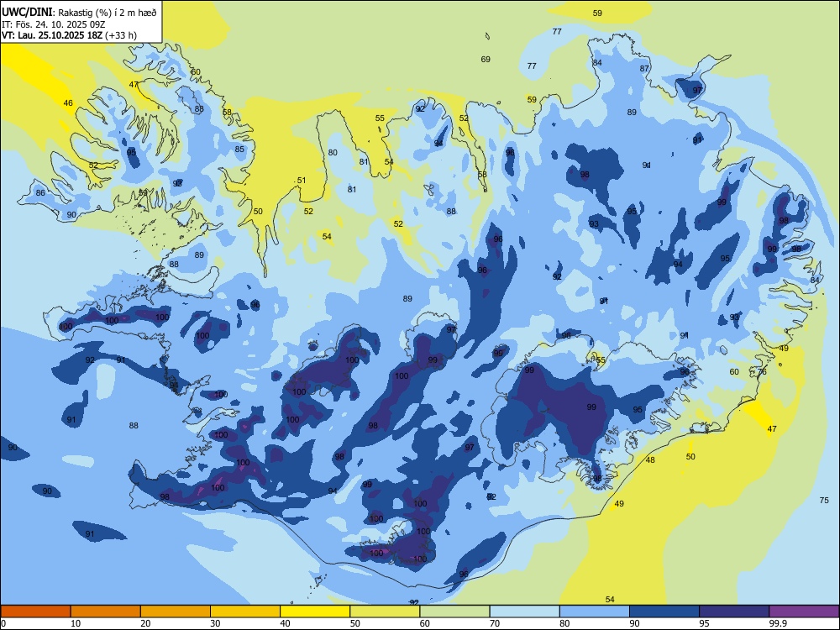Click the 0–10 dark orange legend swatch
The height and width of the screenshot is (630, 840).
[35, 612]
